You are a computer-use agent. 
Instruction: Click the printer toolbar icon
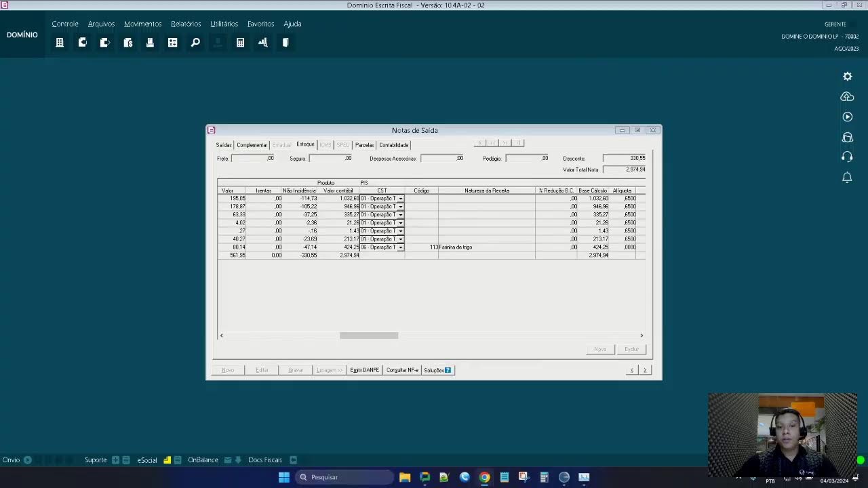coord(150,43)
